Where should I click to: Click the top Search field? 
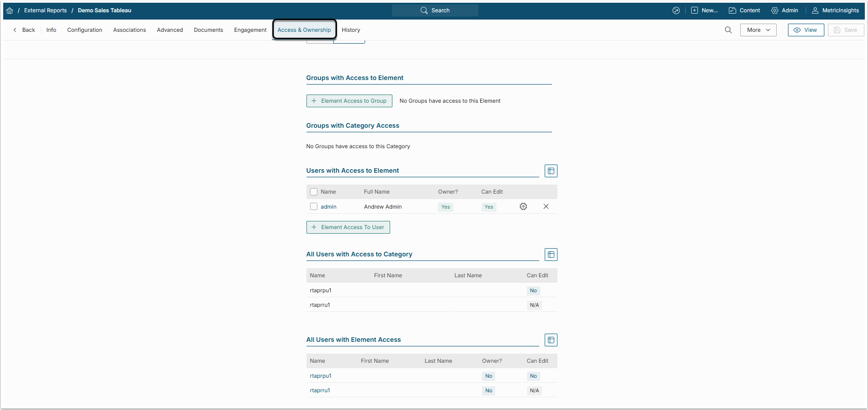(435, 10)
